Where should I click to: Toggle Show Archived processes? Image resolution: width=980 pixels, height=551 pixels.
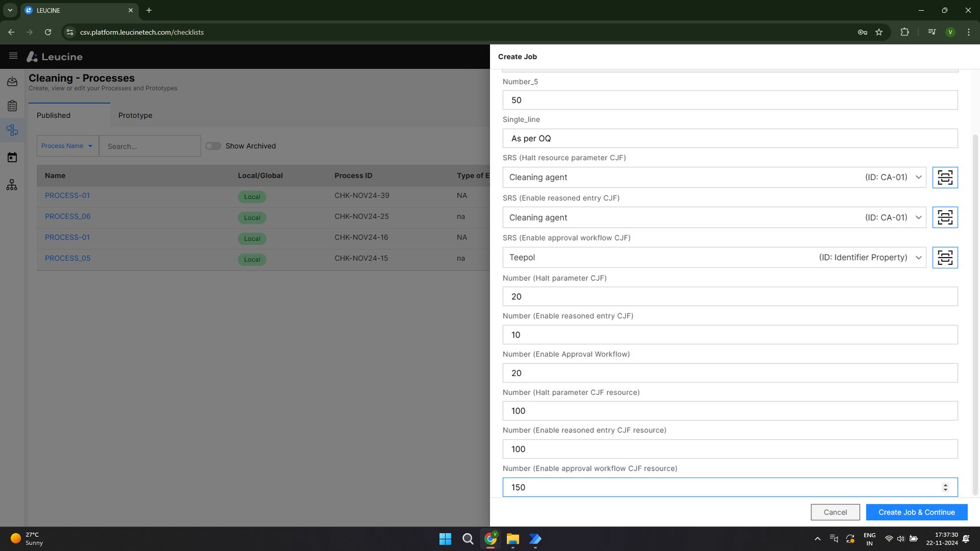coord(213,146)
